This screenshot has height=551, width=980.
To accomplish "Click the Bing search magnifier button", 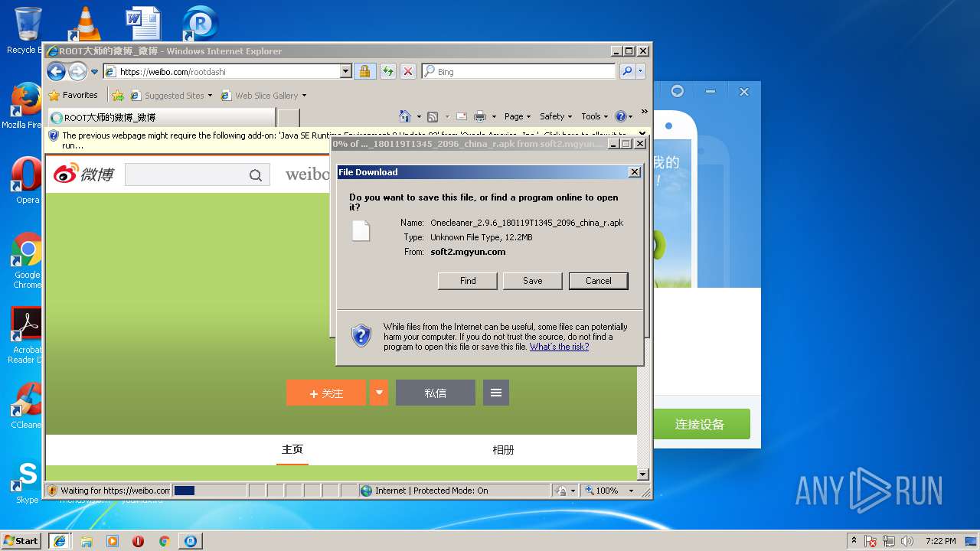I will click(627, 71).
